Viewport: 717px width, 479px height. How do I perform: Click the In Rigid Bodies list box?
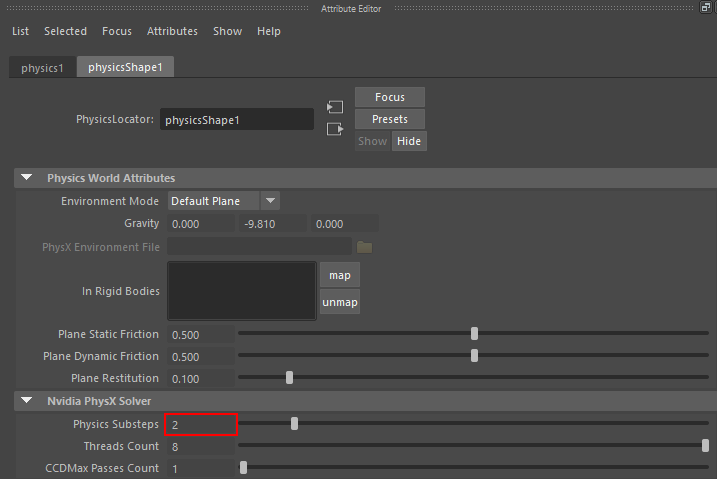pos(242,291)
